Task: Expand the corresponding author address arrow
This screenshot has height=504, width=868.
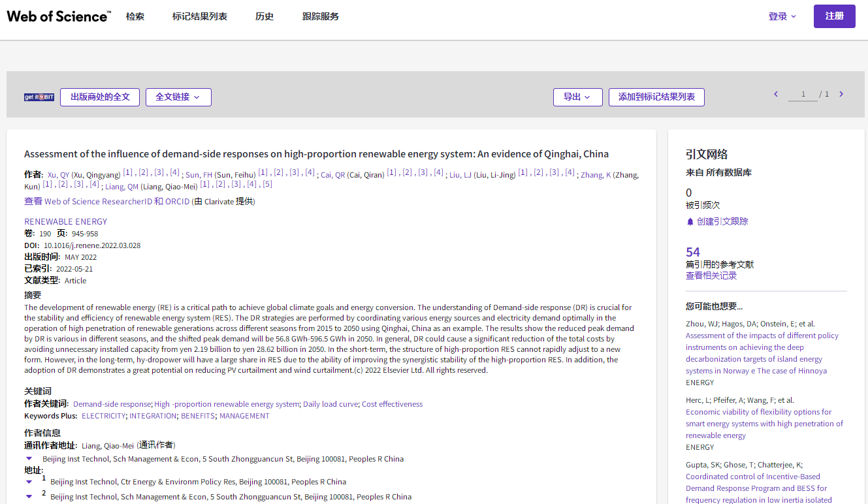Action: (x=29, y=459)
